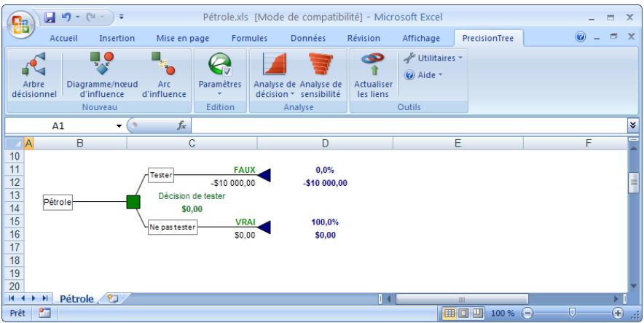Click the zoom slider handle
The image size is (644, 323).
(x=572, y=313)
